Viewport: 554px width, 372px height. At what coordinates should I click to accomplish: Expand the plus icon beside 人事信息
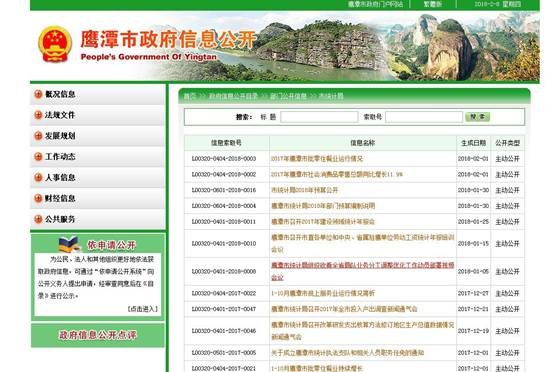38,178
